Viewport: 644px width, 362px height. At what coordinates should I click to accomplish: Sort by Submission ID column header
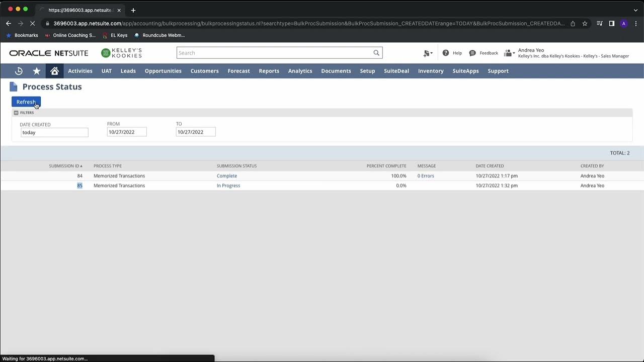click(65, 166)
